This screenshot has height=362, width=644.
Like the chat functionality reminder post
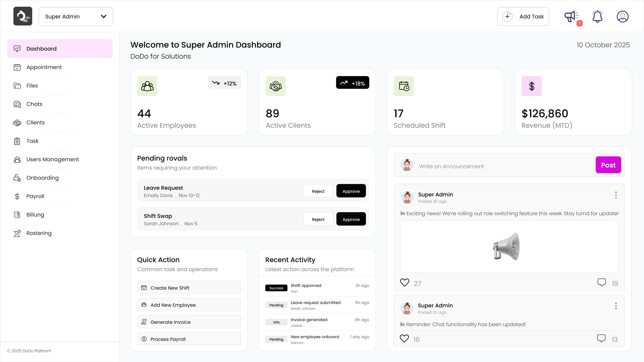(404, 339)
